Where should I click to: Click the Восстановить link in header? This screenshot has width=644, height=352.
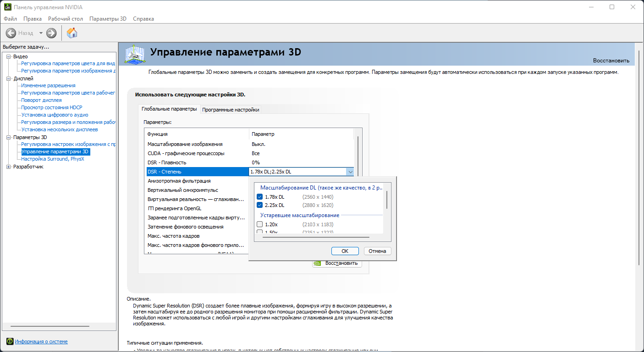click(x=611, y=61)
